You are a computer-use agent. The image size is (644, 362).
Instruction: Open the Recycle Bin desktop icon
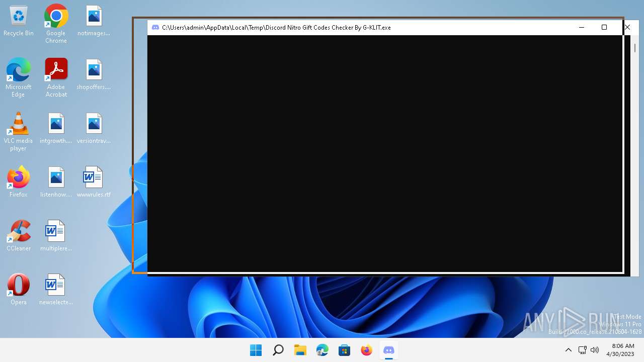(19, 21)
